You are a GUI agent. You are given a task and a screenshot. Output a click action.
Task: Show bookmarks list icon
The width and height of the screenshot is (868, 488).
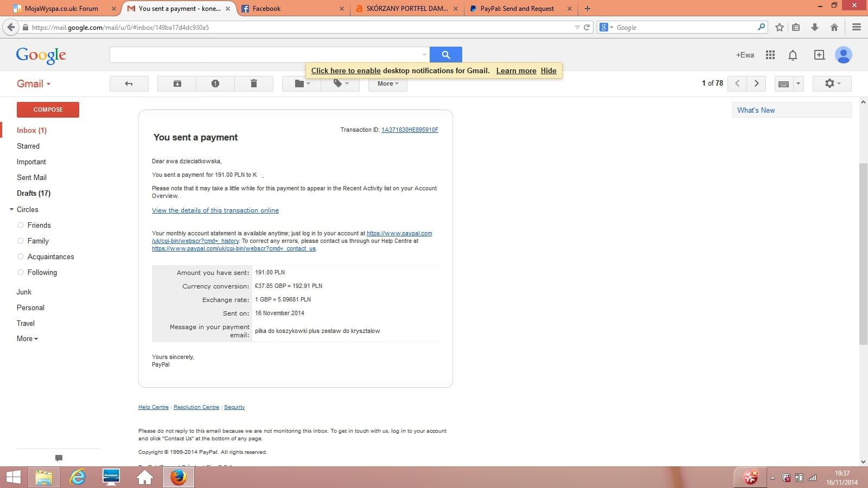click(796, 27)
